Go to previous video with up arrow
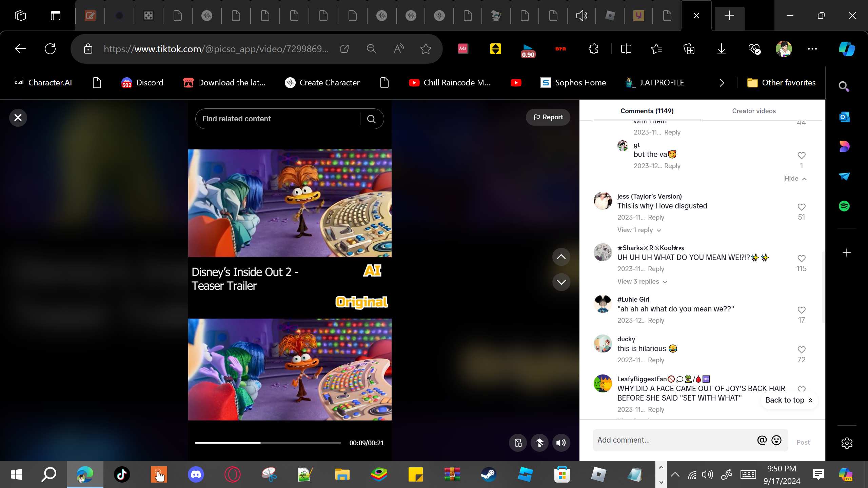Screen dimensions: 868x488 coord(561,257)
